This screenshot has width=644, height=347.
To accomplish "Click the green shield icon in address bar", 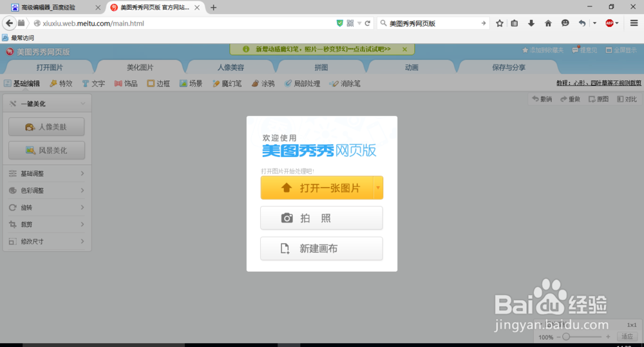I will pyautogui.click(x=339, y=23).
